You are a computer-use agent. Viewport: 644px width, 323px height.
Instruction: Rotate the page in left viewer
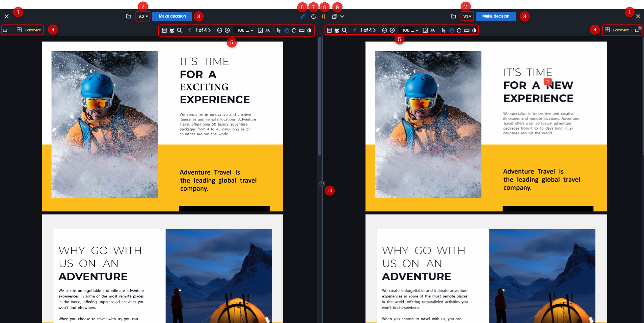click(294, 30)
